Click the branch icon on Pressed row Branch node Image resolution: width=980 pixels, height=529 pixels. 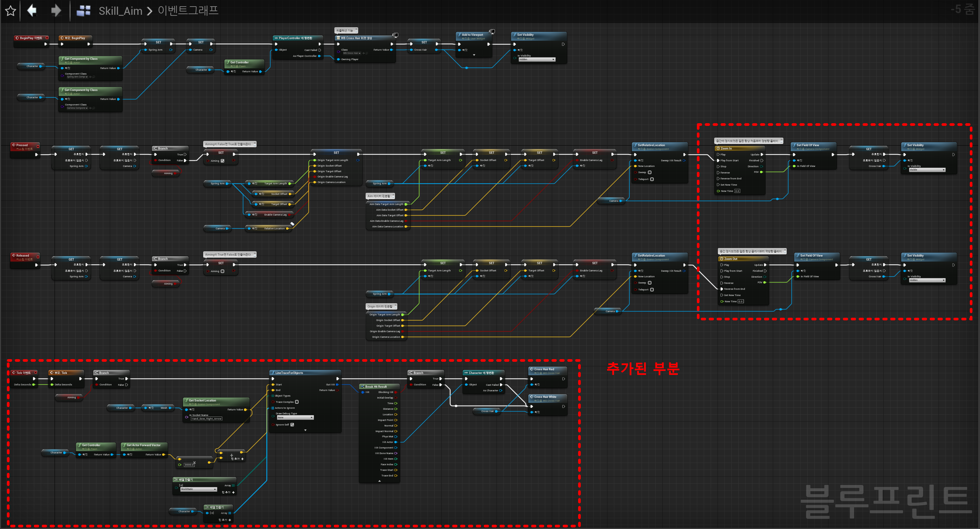[155, 149]
